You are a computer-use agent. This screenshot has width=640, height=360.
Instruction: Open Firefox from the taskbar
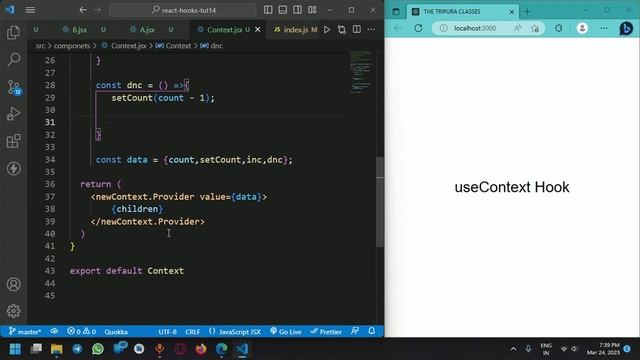[201, 349]
